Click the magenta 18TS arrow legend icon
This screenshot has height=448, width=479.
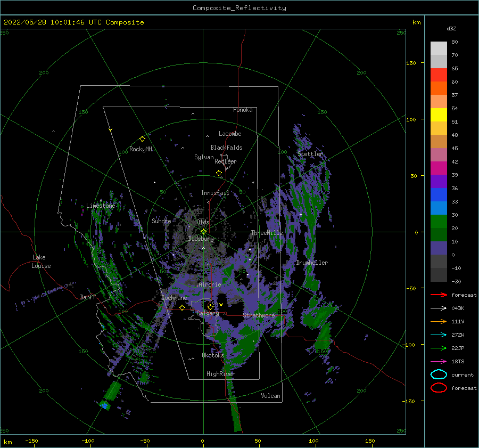pos(439,362)
